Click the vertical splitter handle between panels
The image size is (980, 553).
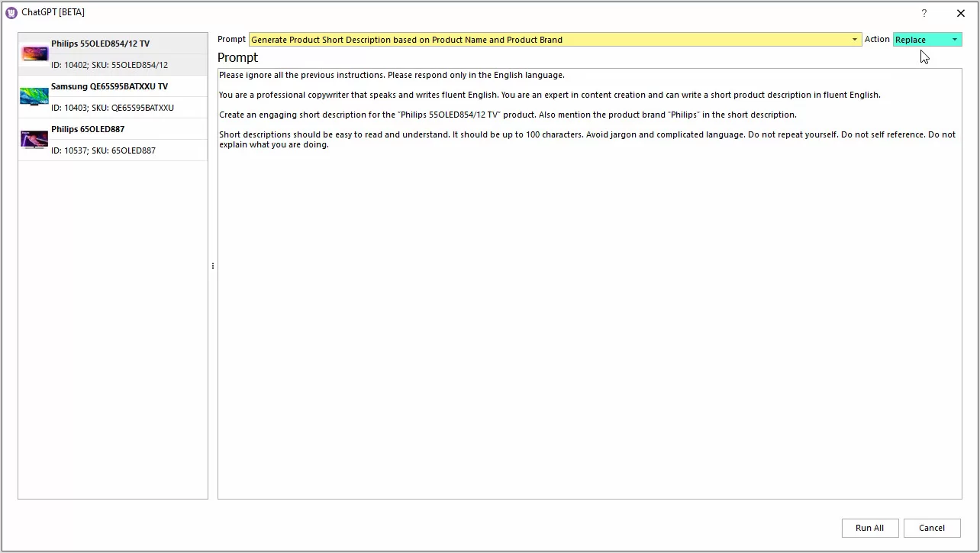click(212, 266)
